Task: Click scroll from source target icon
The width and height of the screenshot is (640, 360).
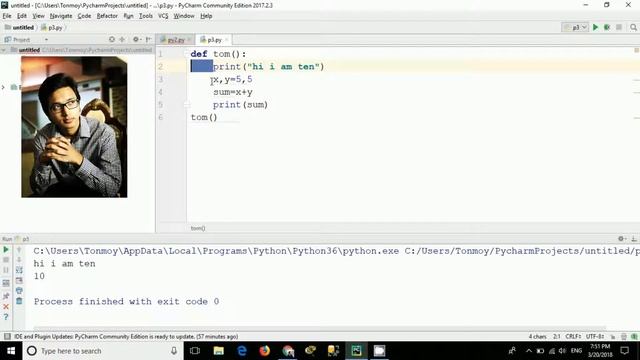Action: pos(112,39)
